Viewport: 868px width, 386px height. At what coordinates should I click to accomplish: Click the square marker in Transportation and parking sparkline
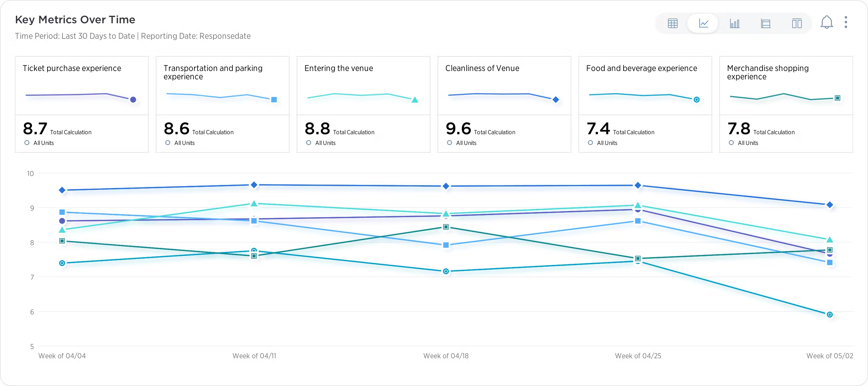point(274,99)
